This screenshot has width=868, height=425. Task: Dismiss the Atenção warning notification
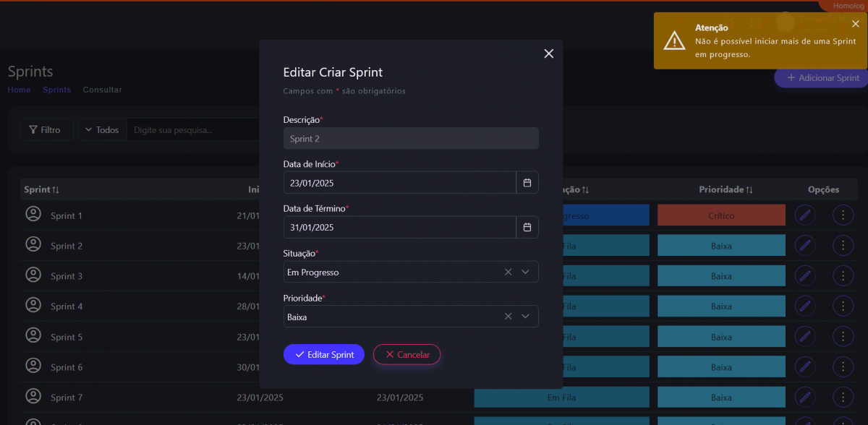click(x=856, y=24)
